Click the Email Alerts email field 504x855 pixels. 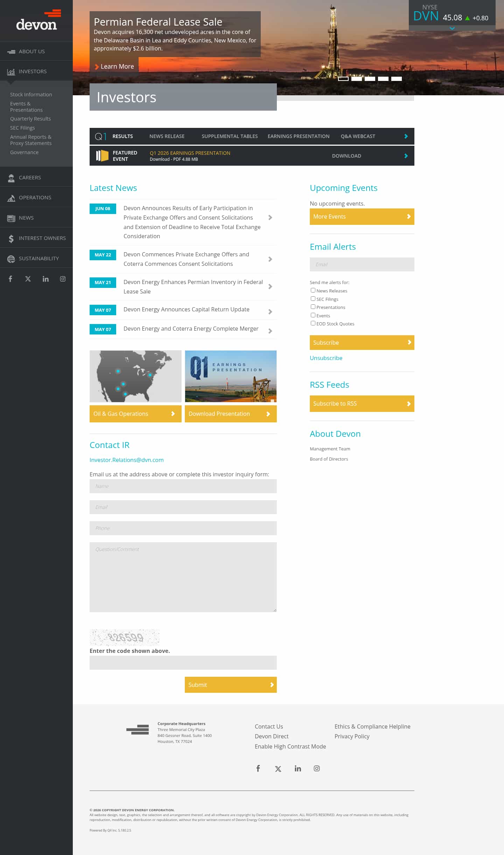[x=362, y=264]
